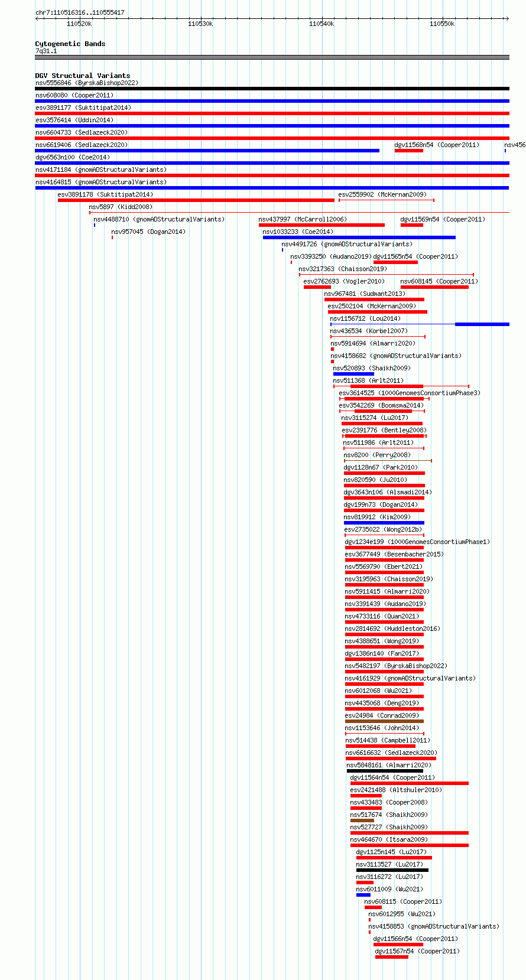
Task: Click nsv4158853 gnomAD variant label
Action: [x=434, y=926]
